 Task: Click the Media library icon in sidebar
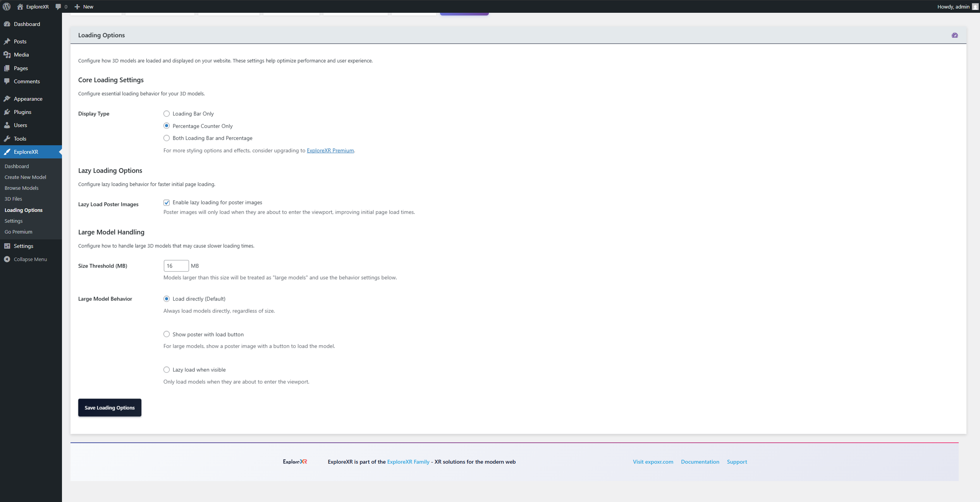point(8,55)
